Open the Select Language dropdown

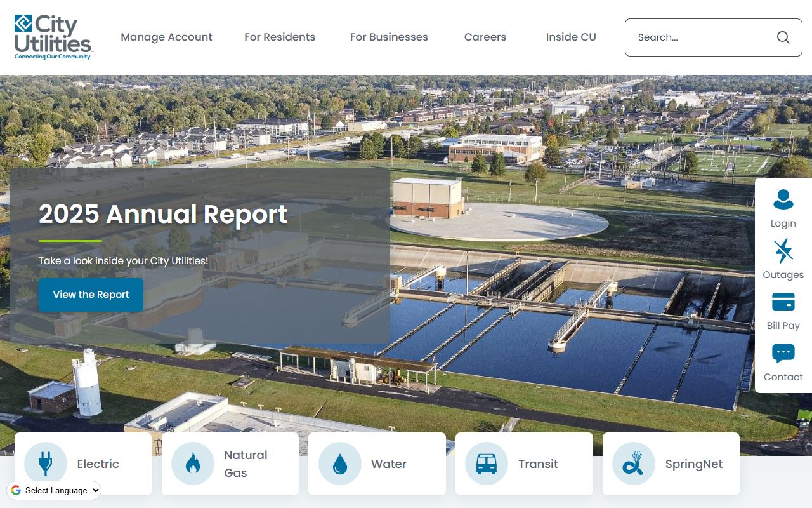coord(55,490)
